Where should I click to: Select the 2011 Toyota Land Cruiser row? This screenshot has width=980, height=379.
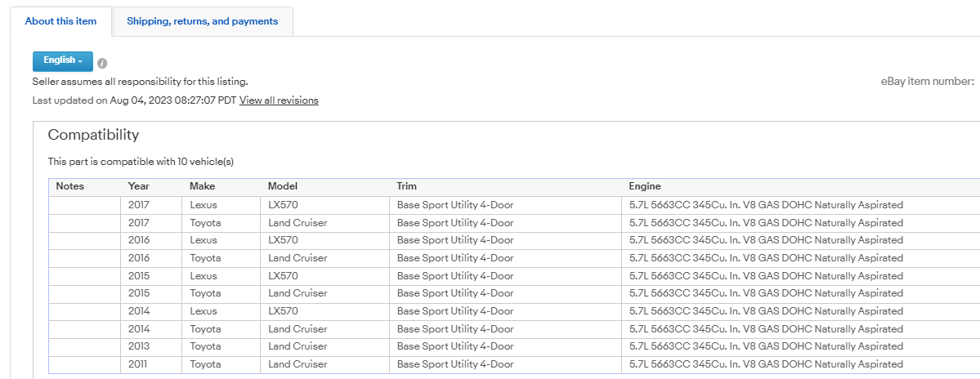tap(514, 364)
